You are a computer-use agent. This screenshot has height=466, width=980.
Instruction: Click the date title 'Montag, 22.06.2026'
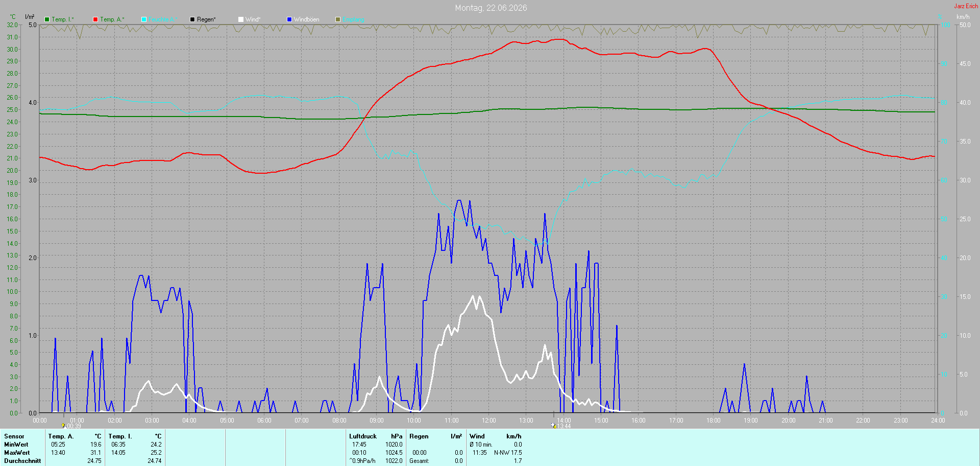491,8
